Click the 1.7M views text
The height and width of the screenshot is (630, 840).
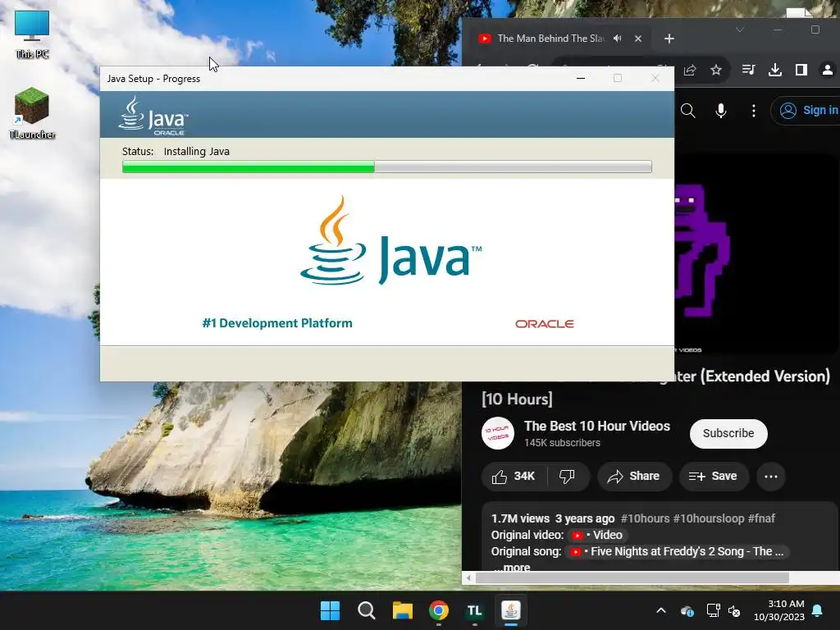click(520, 518)
